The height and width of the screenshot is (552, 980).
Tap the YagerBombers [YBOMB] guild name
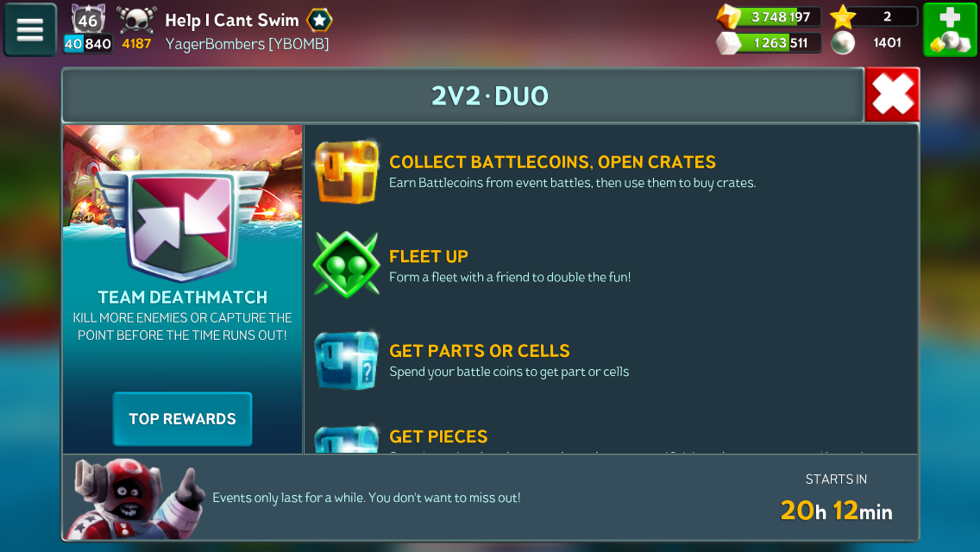247,44
